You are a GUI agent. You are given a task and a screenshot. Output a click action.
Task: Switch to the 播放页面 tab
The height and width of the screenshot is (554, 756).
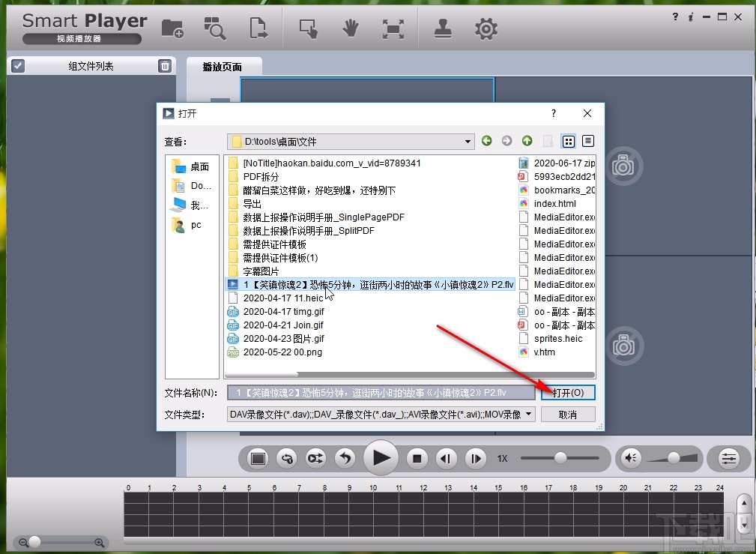(x=223, y=67)
